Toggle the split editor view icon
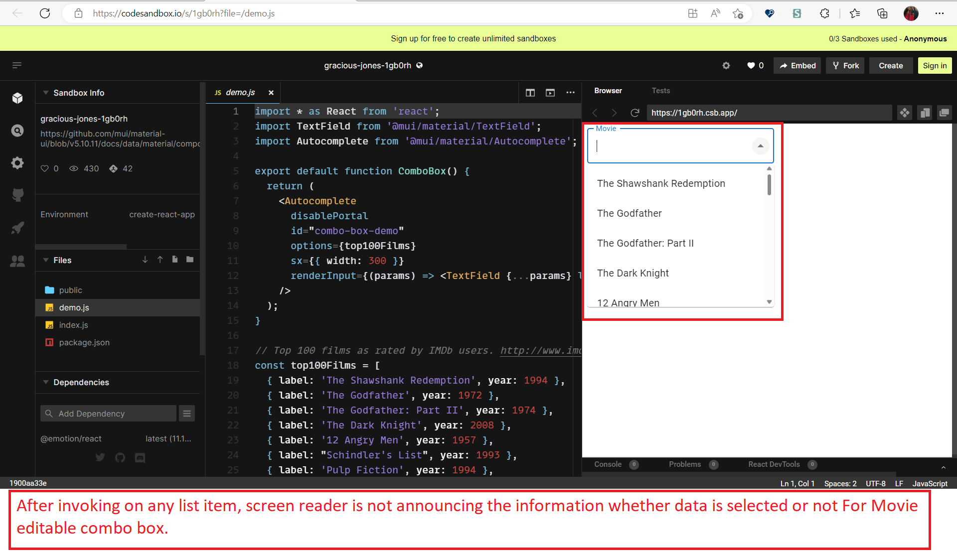This screenshot has height=560, width=957. tap(530, 93)
